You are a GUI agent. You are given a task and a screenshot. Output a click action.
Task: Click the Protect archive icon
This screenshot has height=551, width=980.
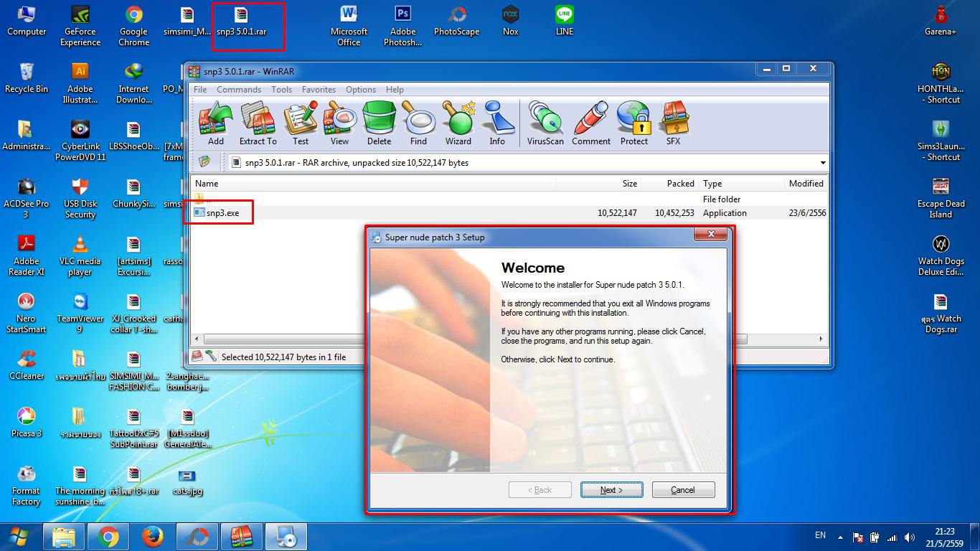click(x=633, y=123)
